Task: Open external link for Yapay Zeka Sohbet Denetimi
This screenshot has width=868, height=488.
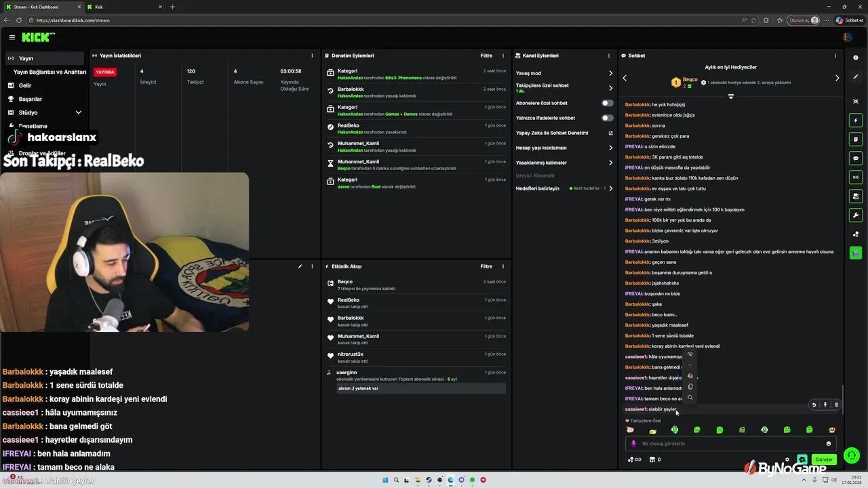Action: tap(610, 133)
